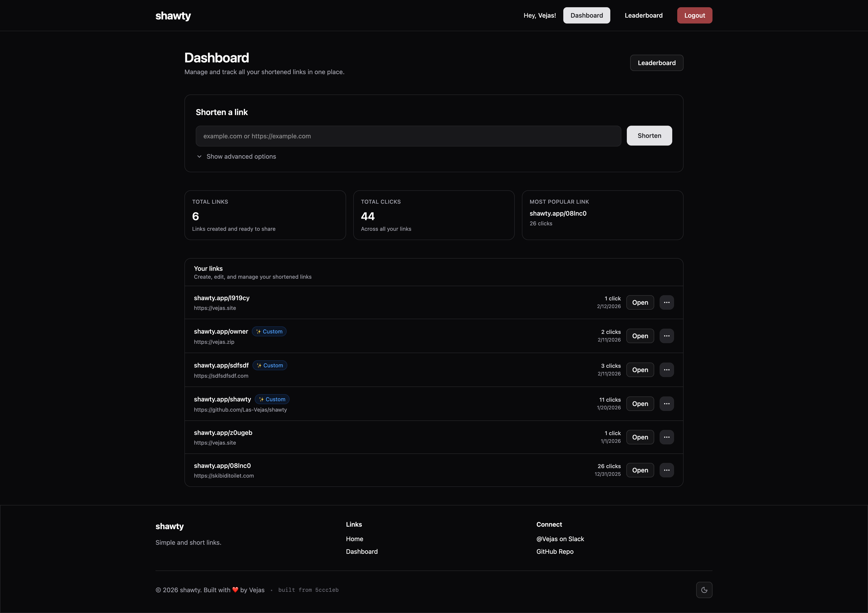This screenshot has width=868, height=613.
Task: Click GitHub Repo footer link
Action: click(555, 551)
